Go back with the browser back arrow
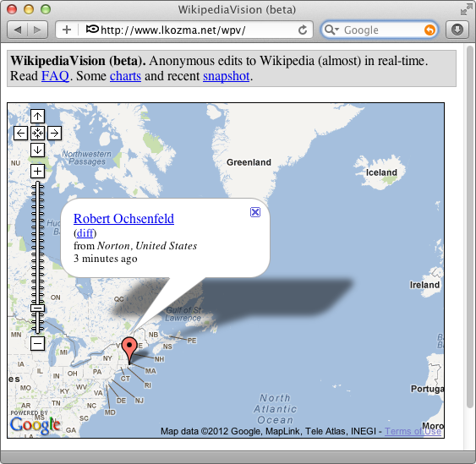The width and height of the screenshot is (476, 464). click(x=17, y=30)
